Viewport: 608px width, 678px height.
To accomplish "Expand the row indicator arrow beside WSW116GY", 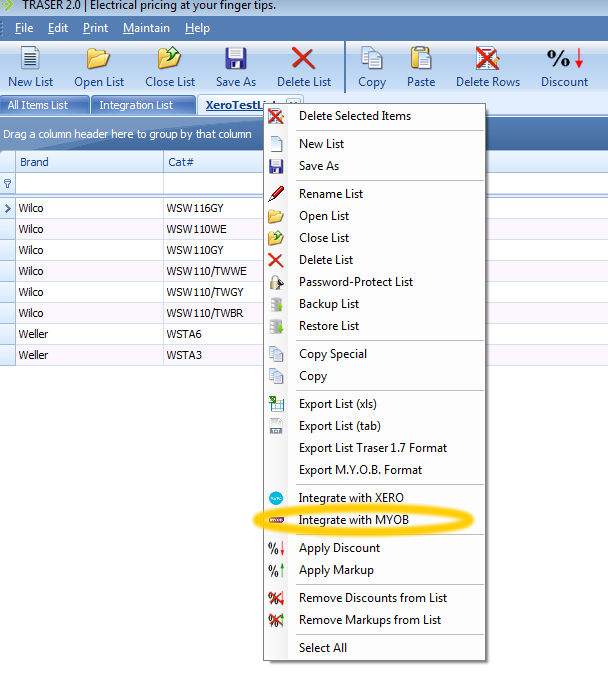I will click(x=7, y=208).
